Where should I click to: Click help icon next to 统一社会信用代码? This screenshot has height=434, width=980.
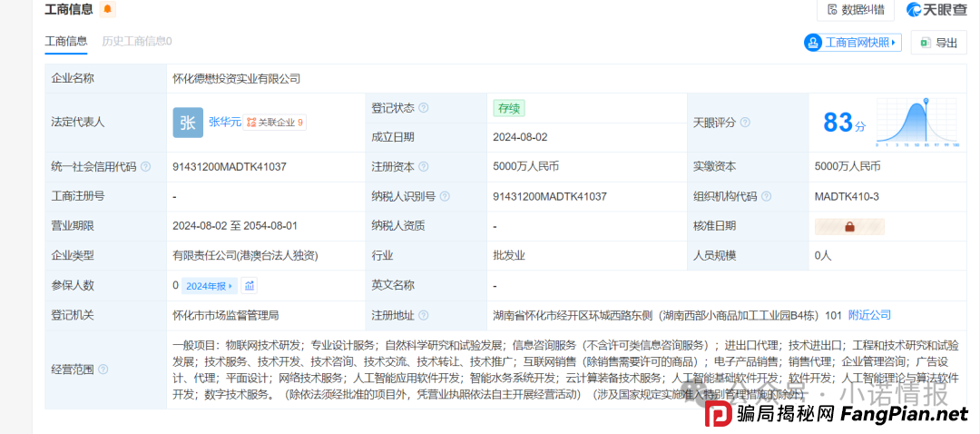pyautogui.click(x=145, y=167)
